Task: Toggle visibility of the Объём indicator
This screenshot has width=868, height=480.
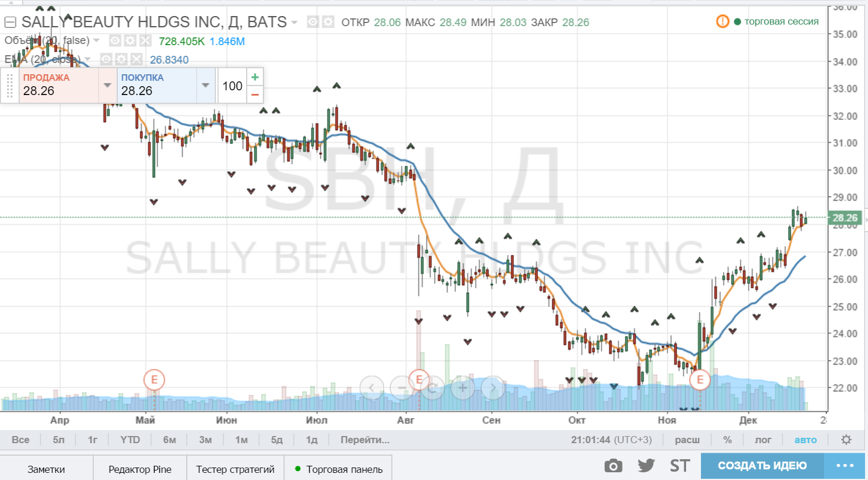Action: (115, 41)
